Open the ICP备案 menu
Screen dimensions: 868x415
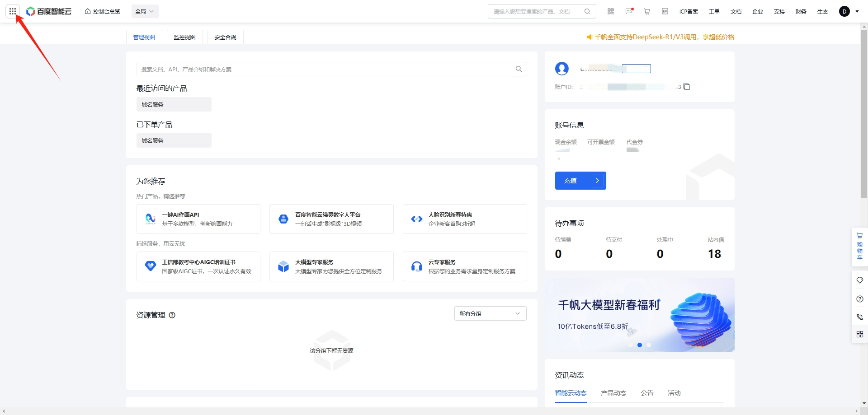click(689, 11)
